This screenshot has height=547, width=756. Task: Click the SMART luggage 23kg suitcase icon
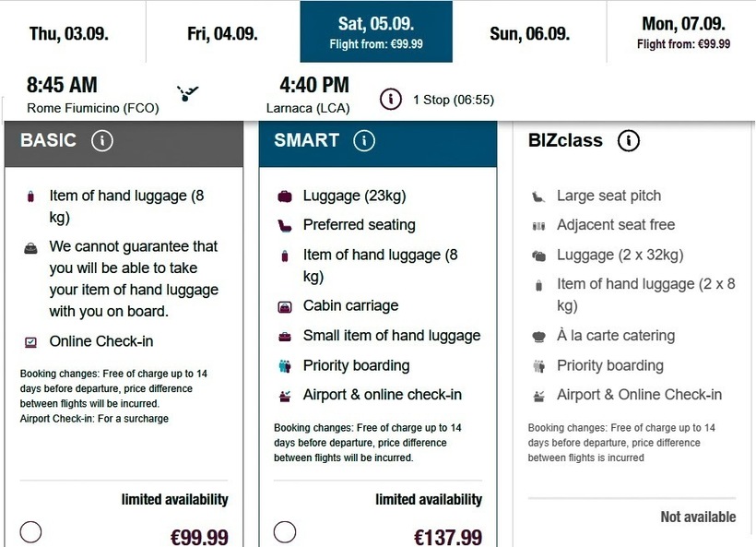(x=285, y=196)
